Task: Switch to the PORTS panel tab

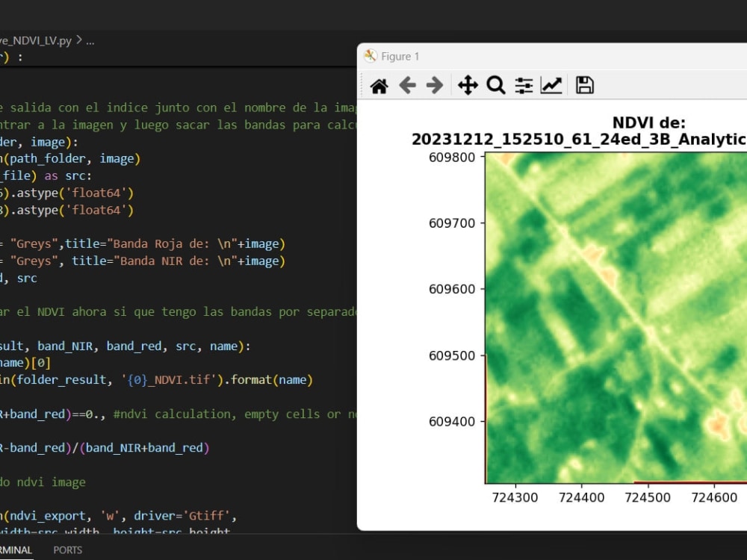Action: pos(66,550)
